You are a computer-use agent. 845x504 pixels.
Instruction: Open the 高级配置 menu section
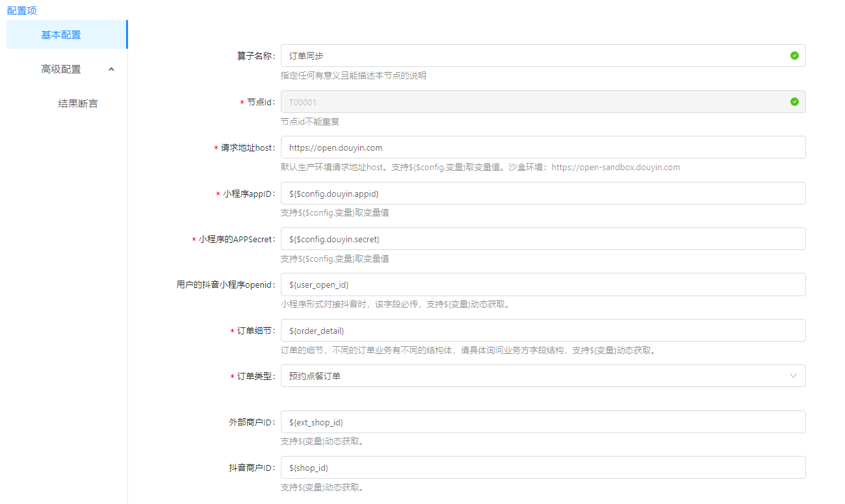[61, 69]
